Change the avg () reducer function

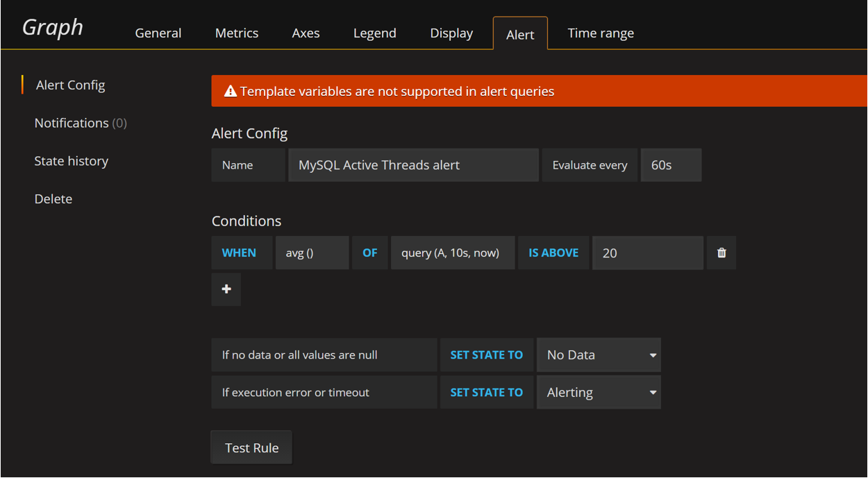point(312,253)
